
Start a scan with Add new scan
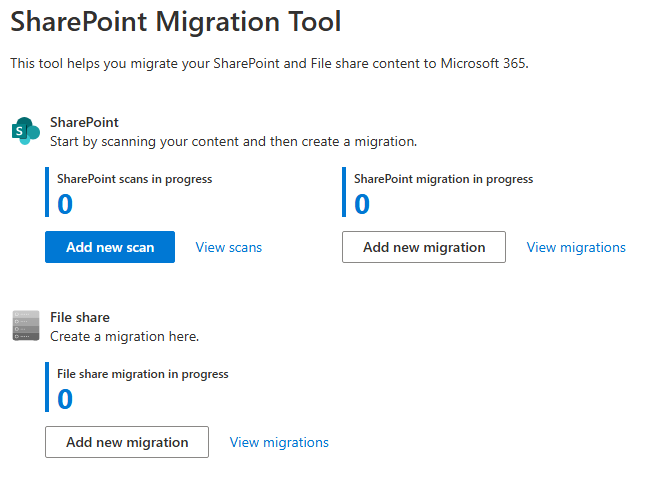tap(110, 247)
